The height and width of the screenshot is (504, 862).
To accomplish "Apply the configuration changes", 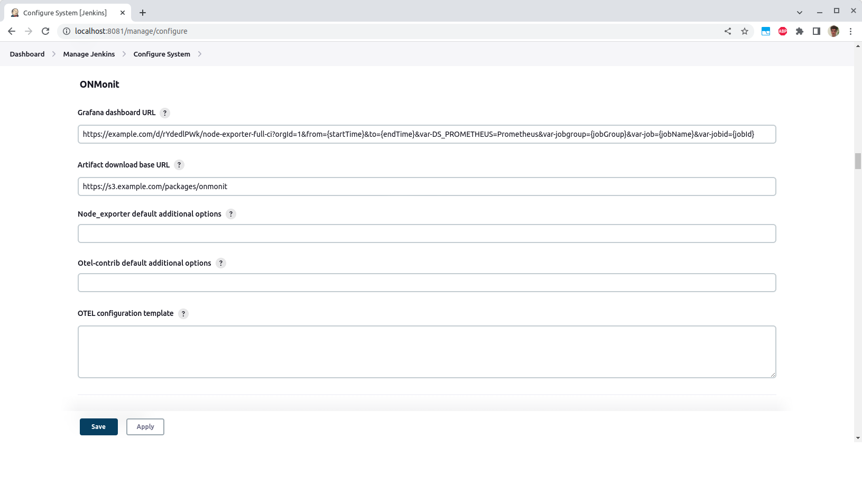I will pyautogui.click(x=145, y=427).
